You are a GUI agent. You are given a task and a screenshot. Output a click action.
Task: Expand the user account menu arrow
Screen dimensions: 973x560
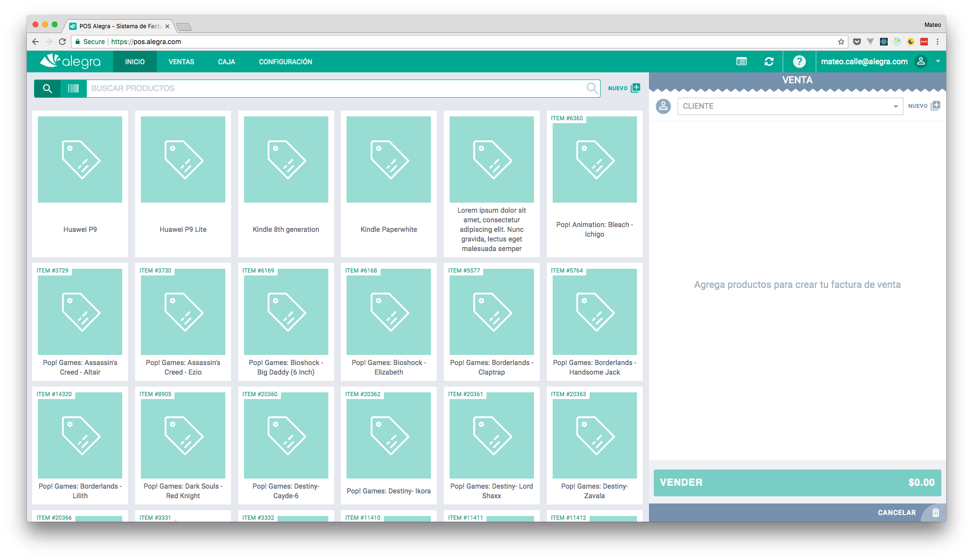click(x=938, y=61)
